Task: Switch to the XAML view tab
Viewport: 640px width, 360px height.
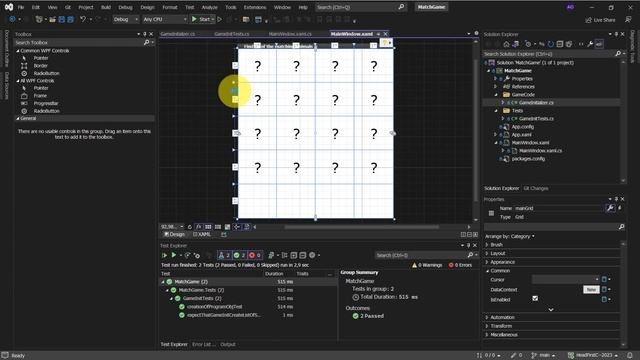Action: (x=202, y=234)
